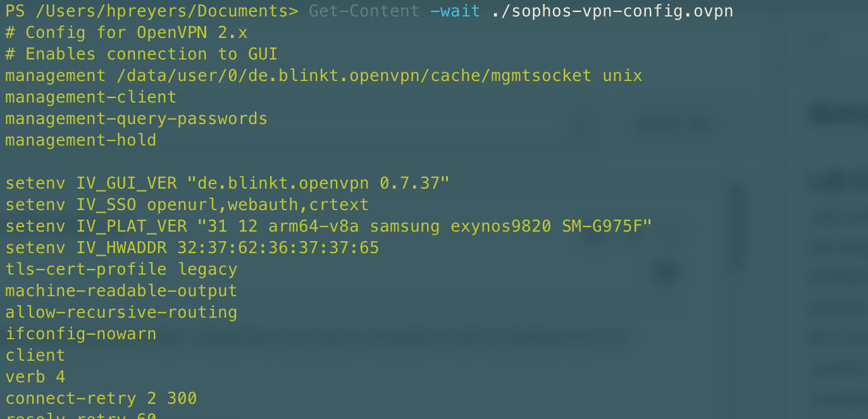The width and height of the screenshot is (868, 419).
Task: Click the mgmtsocket unix management path line
Action: (323, 75)
